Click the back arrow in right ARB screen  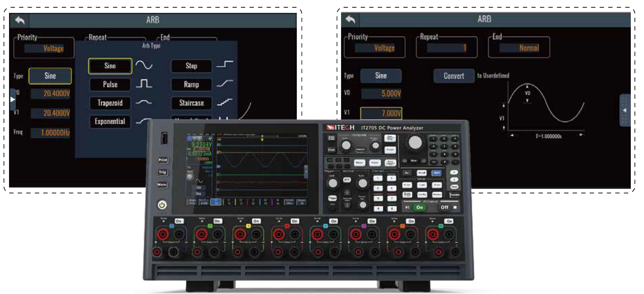tap(350, 19)
